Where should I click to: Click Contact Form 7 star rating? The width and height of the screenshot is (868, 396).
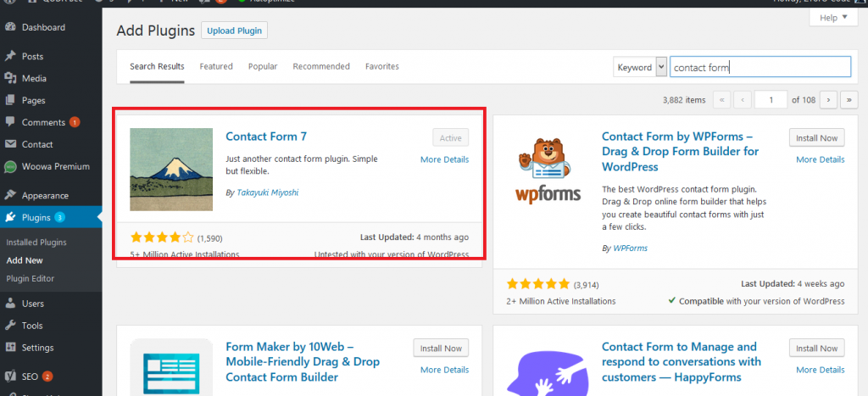pos(162,237)
